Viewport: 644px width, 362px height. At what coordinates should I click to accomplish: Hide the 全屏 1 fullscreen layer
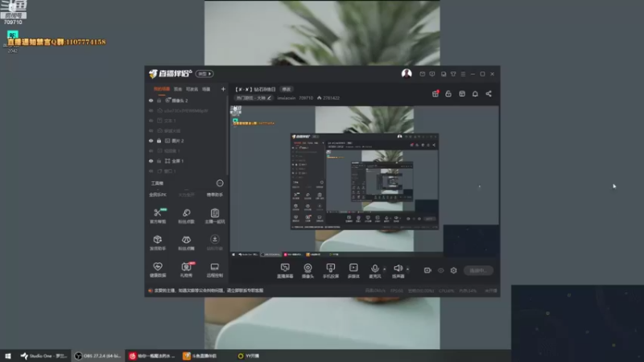tap(151, 161)
